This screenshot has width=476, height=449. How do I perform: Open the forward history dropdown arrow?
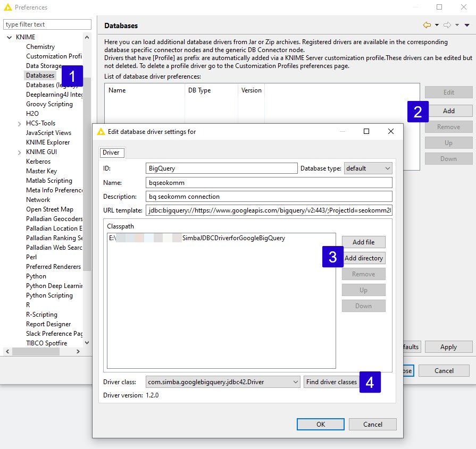pyautogui.click(x=457, y=25)
